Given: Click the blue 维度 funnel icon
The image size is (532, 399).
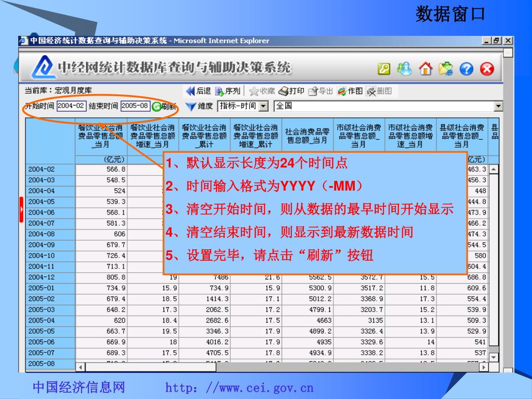Looking at the screenshot, I should [191, 107].
